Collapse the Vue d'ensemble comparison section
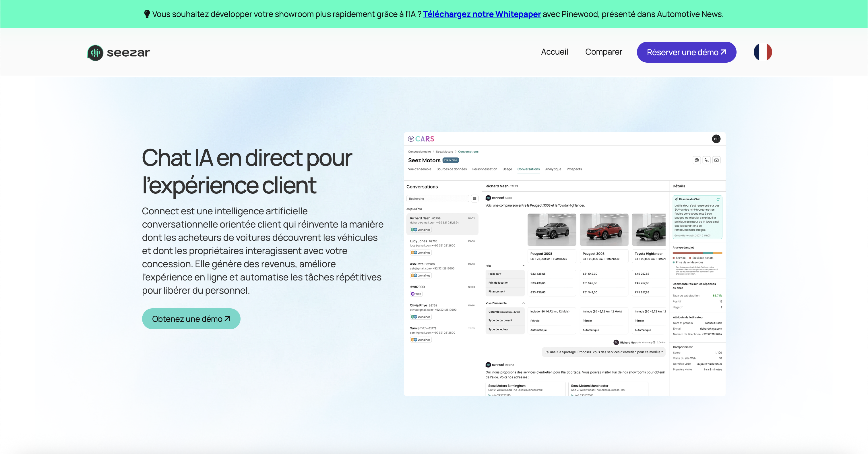 click(523, 303)
